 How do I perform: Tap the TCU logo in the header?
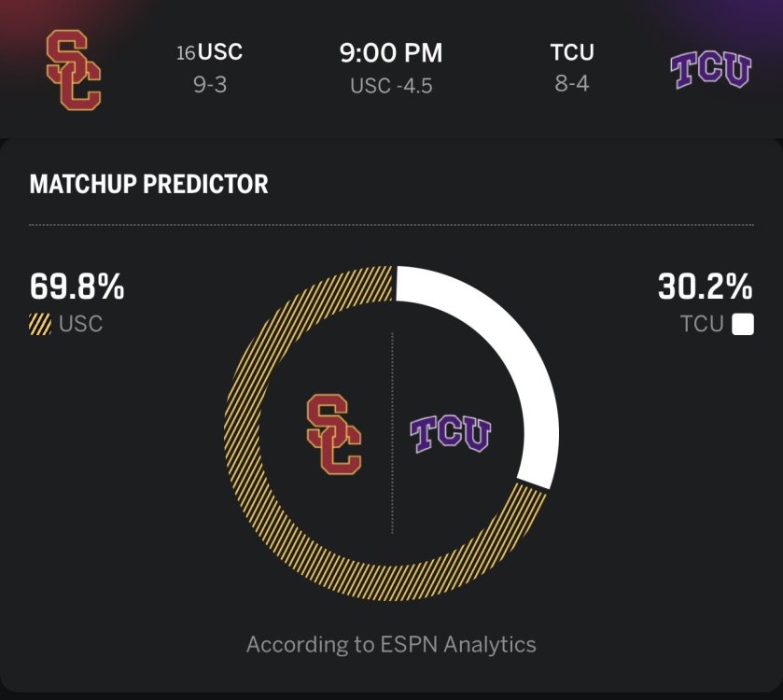tap(711, 70)
